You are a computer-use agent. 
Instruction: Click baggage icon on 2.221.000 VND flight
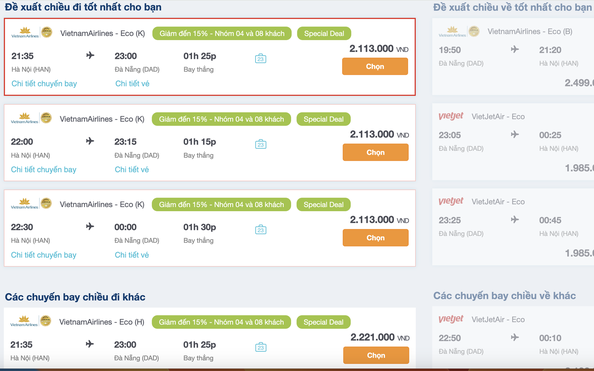click(260, 347)
